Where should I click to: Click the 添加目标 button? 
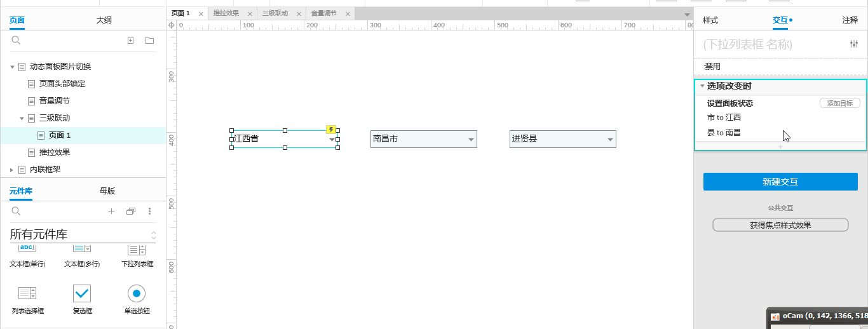[840, 103]
